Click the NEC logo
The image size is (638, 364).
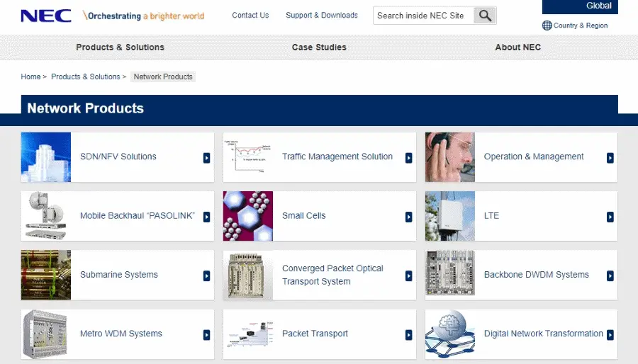(x=46, y=16)
